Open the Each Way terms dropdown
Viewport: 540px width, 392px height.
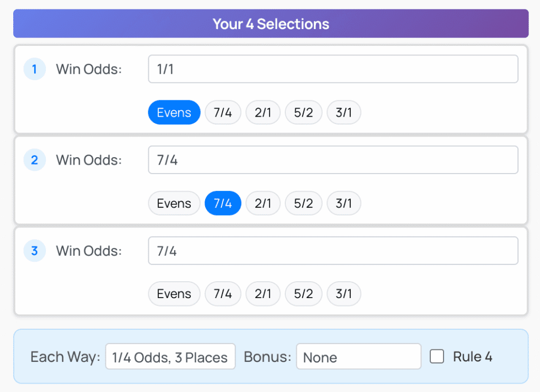pos(170,357)
